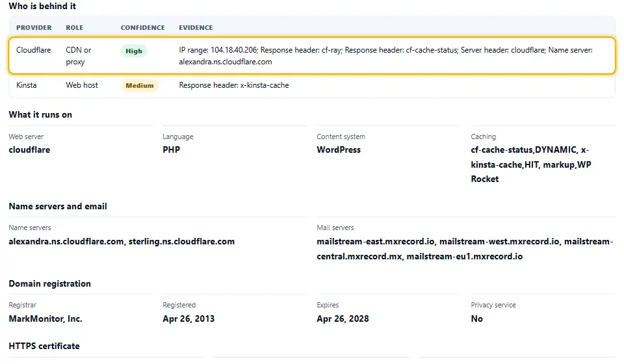Click the caching value mentioning WP Rocket
Image resolution: width=624 pixels, height=364 pixels.
coord(531,164)
